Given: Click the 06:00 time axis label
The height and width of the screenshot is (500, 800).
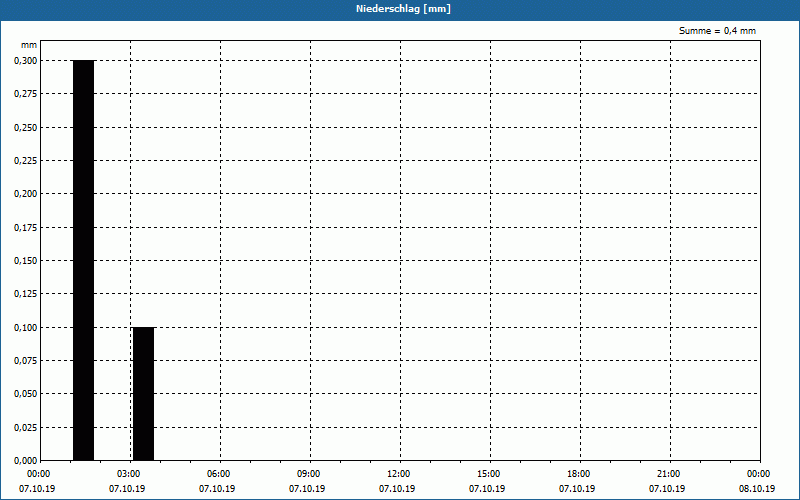Looking at the screenshot, I should [218, 481].
